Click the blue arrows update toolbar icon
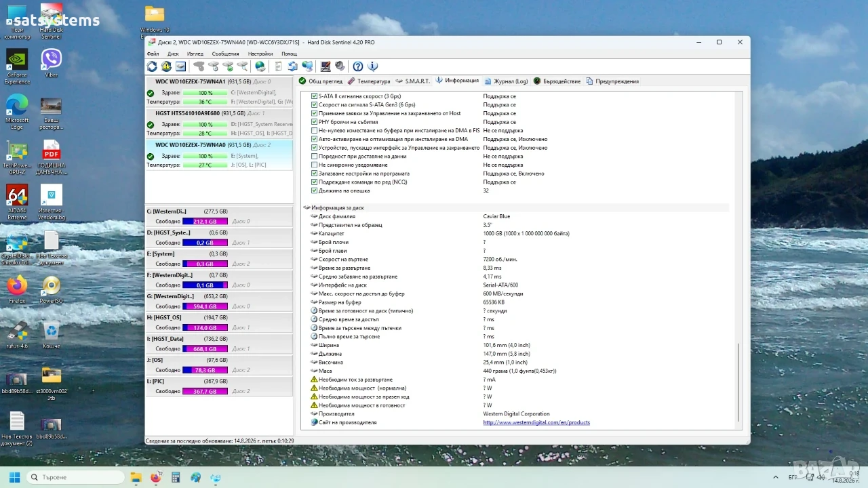868x488 pixels. coord(292,66)
